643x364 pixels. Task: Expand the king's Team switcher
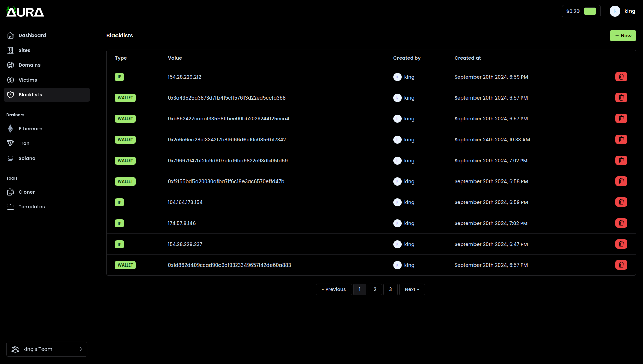point(47,349)
